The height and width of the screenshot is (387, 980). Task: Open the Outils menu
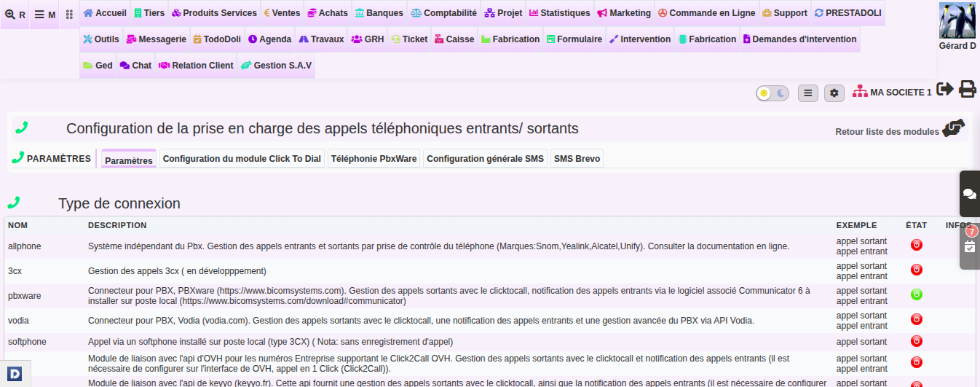pyautogui.click(x=101, y=39)
